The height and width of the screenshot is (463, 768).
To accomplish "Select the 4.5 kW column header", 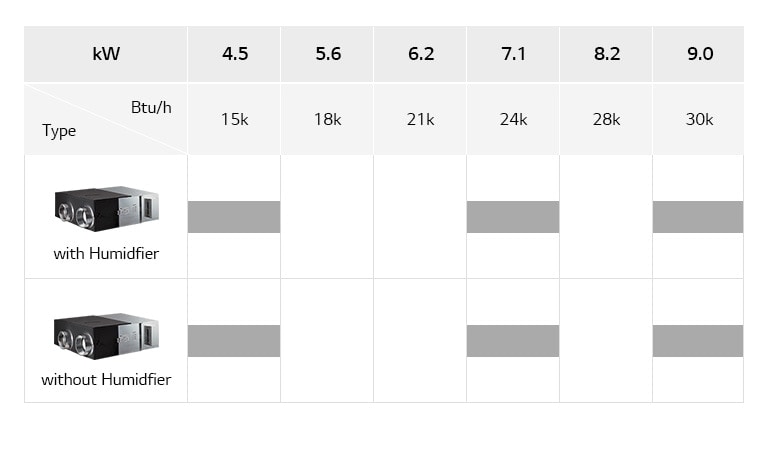I will coord(234,54).
